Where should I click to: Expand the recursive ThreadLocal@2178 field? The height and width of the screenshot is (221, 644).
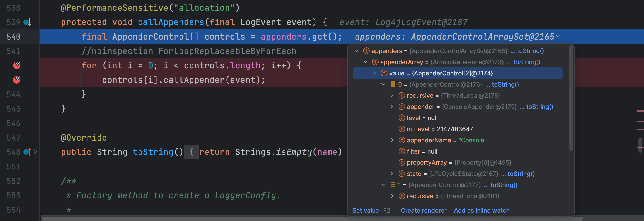click(392, 95)
